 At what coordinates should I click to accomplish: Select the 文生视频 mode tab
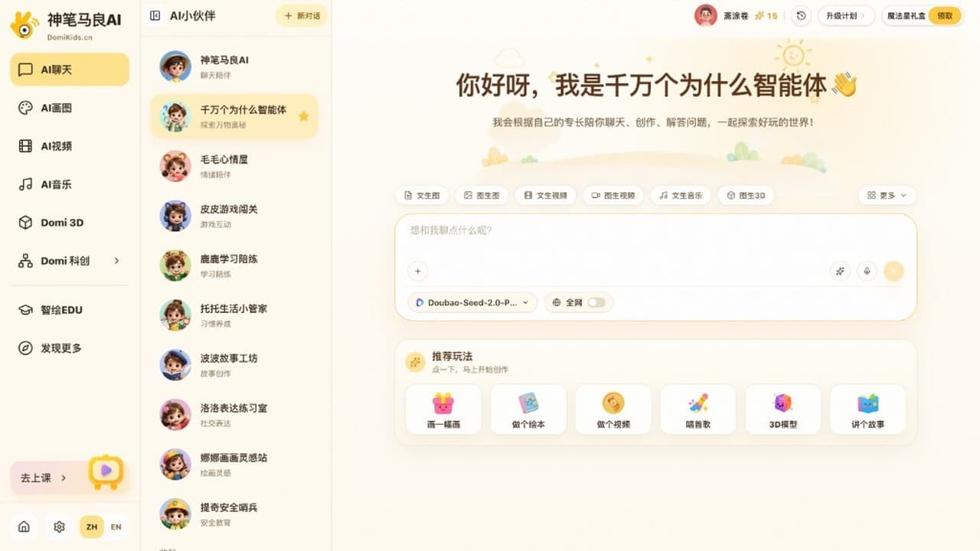click(545, 195)
